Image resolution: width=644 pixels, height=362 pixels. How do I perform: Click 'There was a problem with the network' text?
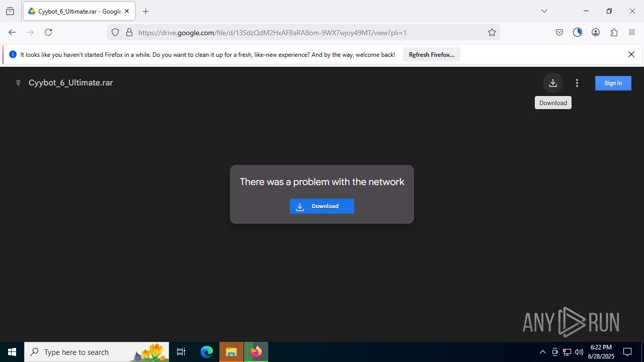tap(322, 182)
